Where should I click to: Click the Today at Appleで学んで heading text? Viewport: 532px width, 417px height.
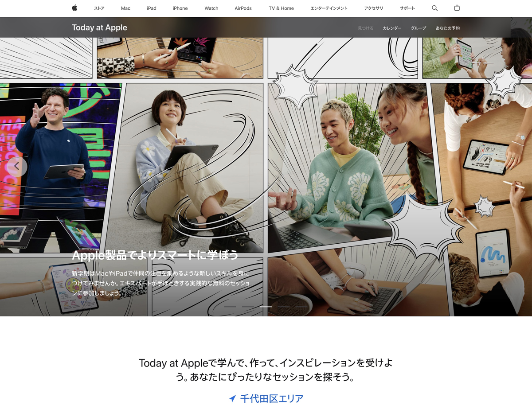[266, 370]
